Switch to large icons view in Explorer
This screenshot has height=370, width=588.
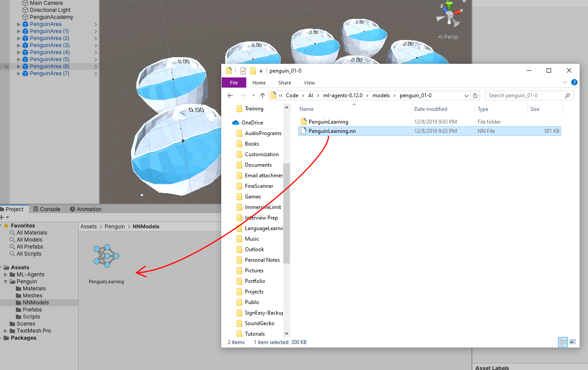click(573, 342)
